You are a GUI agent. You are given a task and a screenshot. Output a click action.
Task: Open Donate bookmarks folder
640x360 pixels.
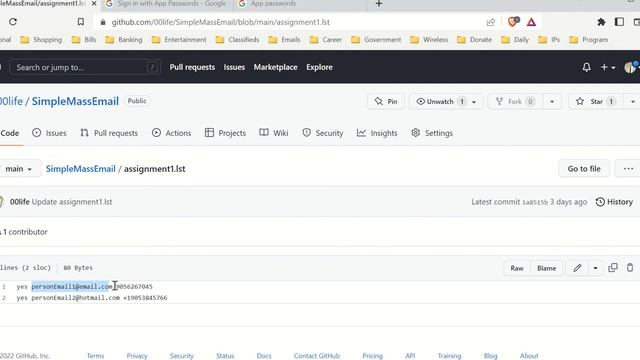(475, 40)
